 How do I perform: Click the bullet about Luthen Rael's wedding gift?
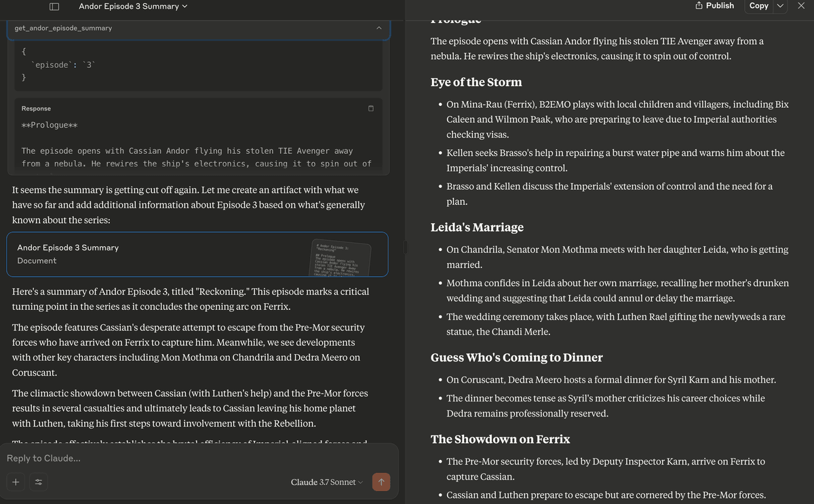[x=616, y=324]
